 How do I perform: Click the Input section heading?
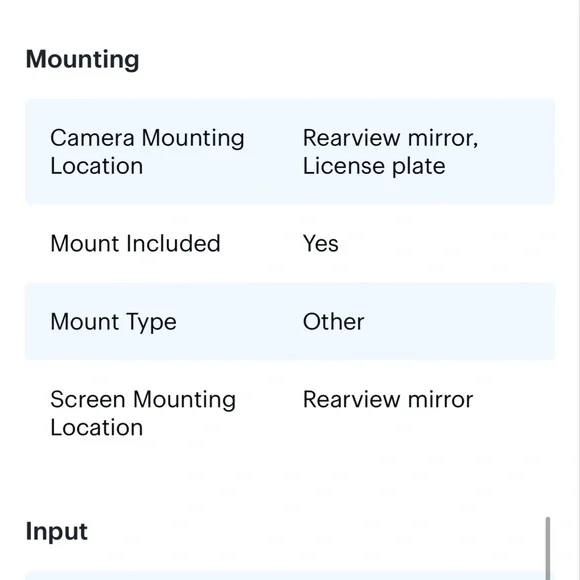pyautogui.click(x=57, y=532)
